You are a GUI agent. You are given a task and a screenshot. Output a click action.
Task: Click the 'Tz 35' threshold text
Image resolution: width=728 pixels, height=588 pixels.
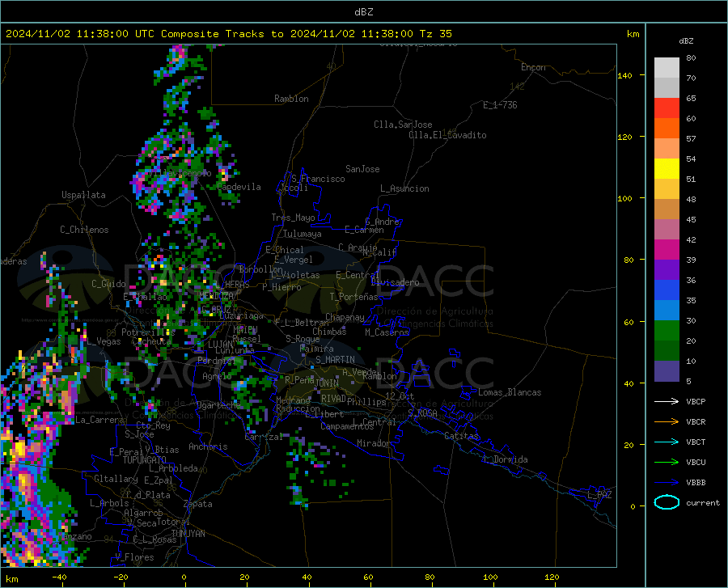(435, 34)
